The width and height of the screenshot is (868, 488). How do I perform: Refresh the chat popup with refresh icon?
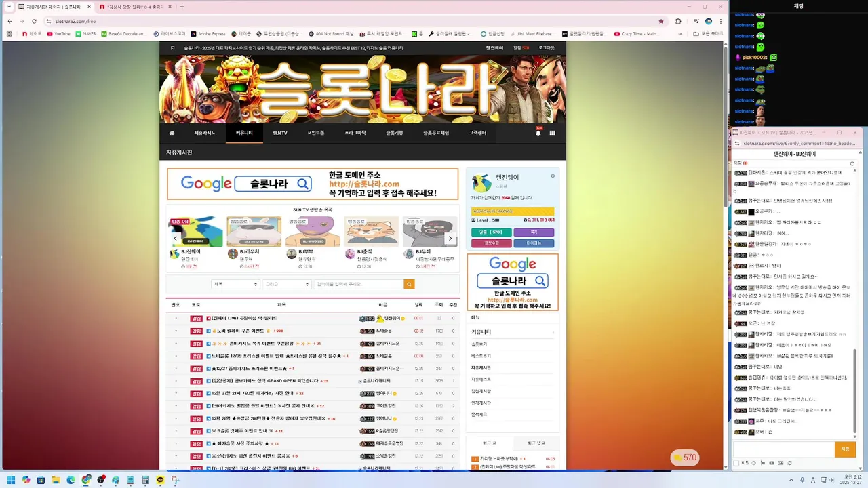point(852,163)
